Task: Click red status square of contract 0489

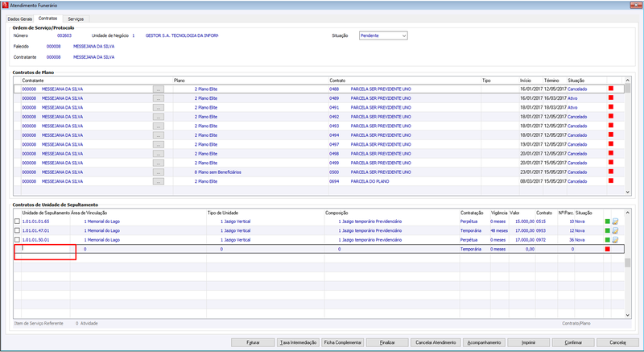Action: click(611, 97)
